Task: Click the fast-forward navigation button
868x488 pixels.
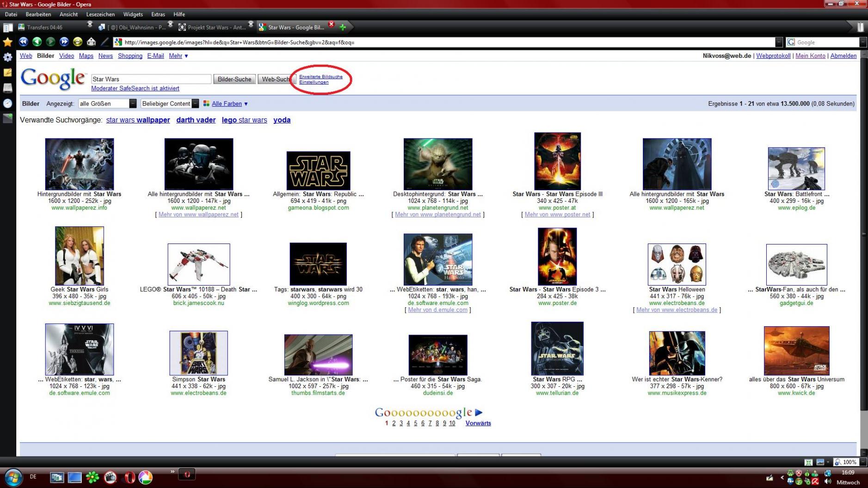Action: 64,42
